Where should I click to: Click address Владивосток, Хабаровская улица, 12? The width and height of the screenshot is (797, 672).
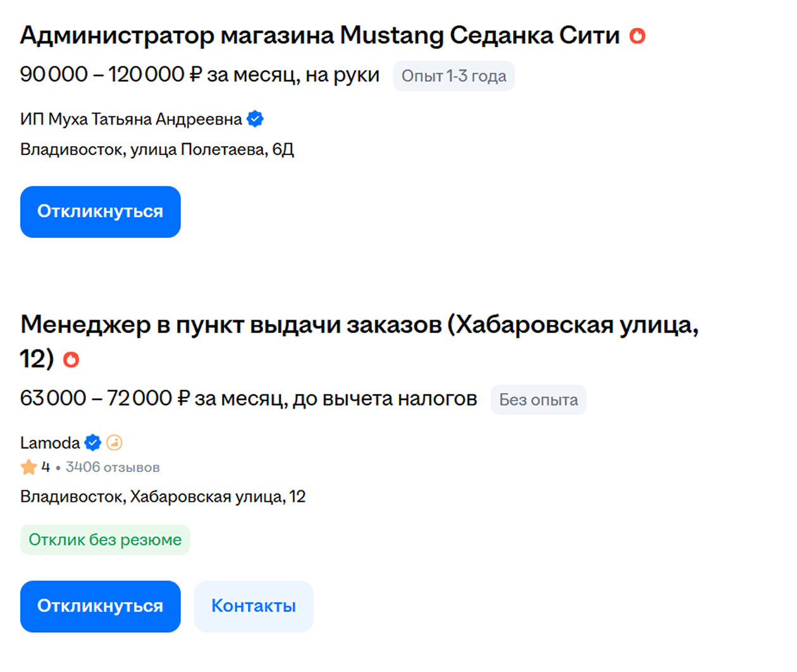pos(163,497)
